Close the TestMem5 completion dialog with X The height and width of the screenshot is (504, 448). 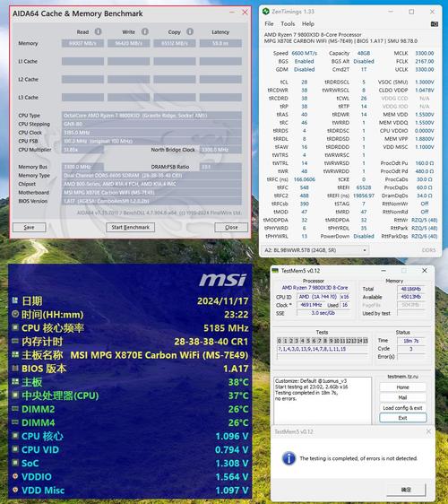click(x=428, y=431)
